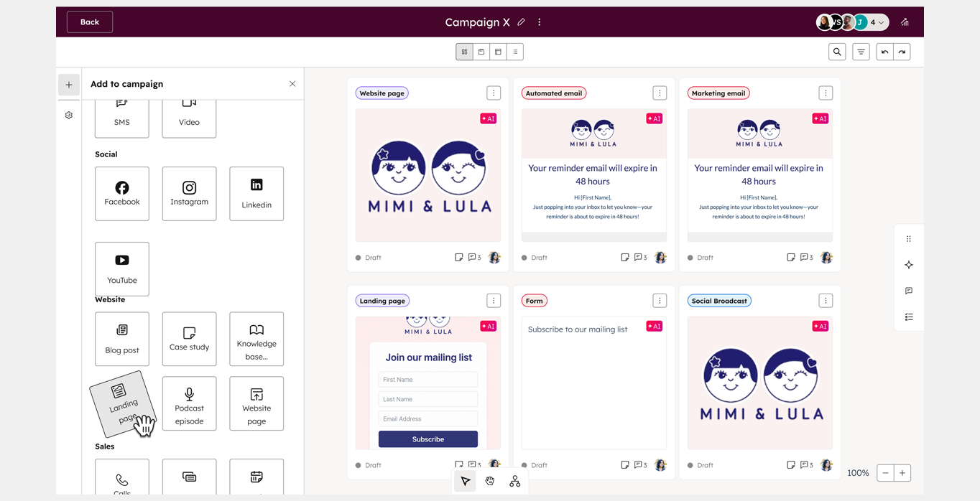980x501 pixels.
Task: Switch to calendar view
Action: 481,52
